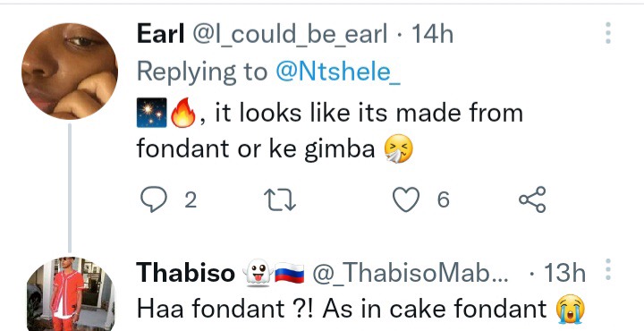Viewport: 644px width, 331px height.
Task: Open @_ThabisoMab... handle
Action: point(411,272)
